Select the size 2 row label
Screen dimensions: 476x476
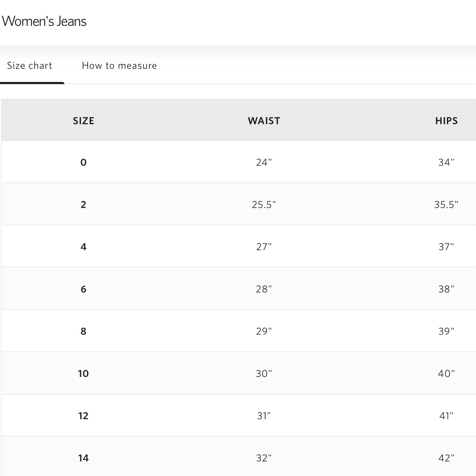(83, 205)
